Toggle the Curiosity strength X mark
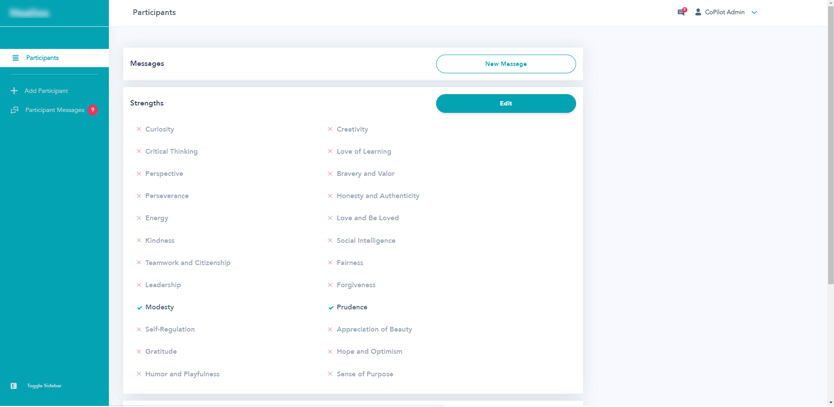The image size is (834, 407). (139, 129)
